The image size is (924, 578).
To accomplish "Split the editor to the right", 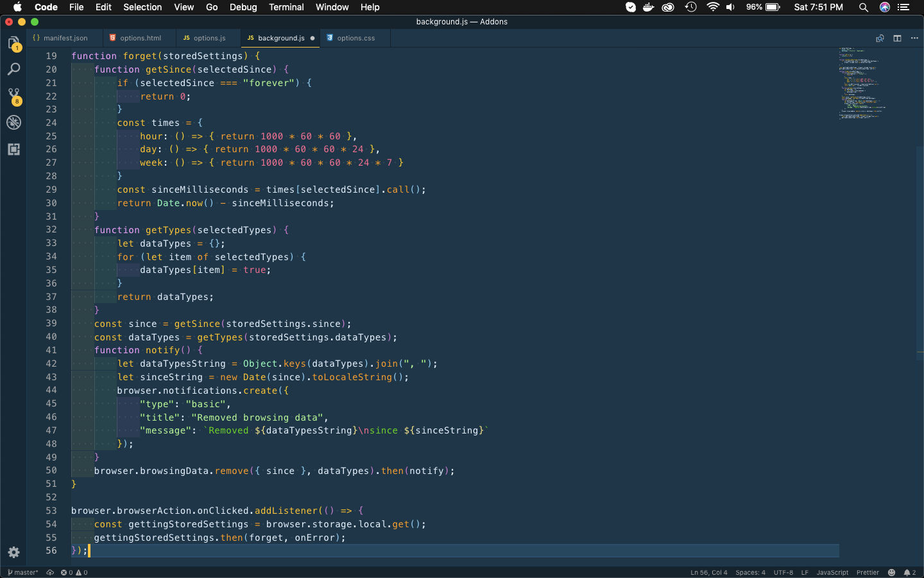I will pos(897,38).
